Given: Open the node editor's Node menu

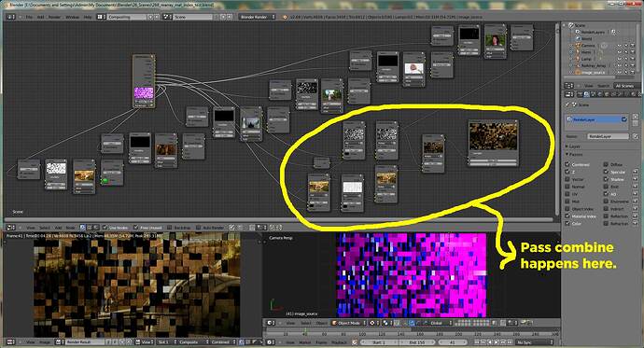Looking at the screenshot, I should point(71,228).
